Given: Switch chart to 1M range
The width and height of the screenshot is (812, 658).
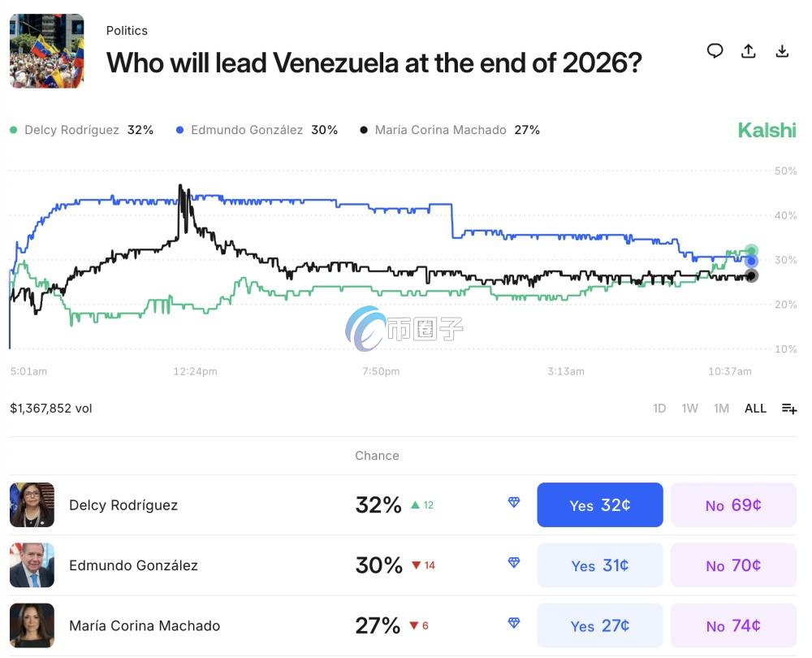Looking at the screenshot, I should 721,409.
